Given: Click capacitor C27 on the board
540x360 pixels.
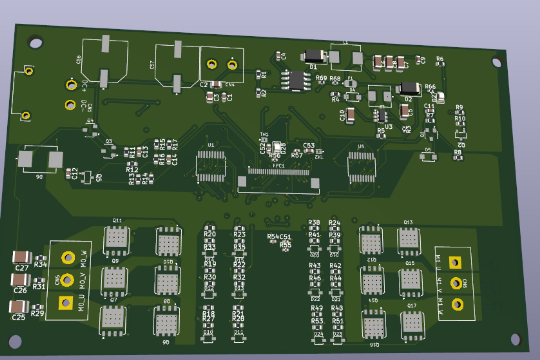Looking at the screenshot, I should click(x=22, y=257).
